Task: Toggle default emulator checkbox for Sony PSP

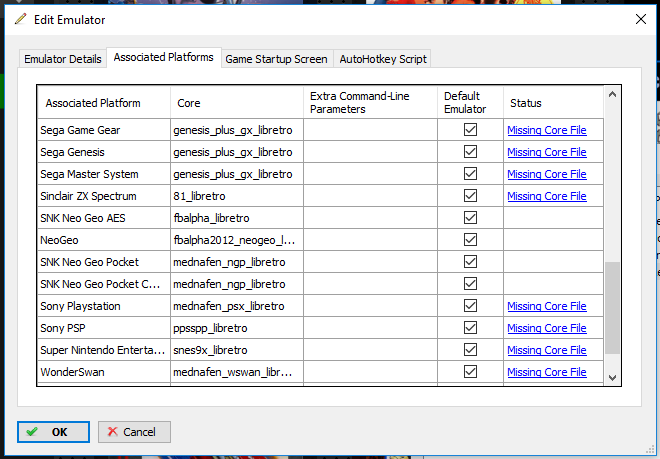Action: coord(470,328)
